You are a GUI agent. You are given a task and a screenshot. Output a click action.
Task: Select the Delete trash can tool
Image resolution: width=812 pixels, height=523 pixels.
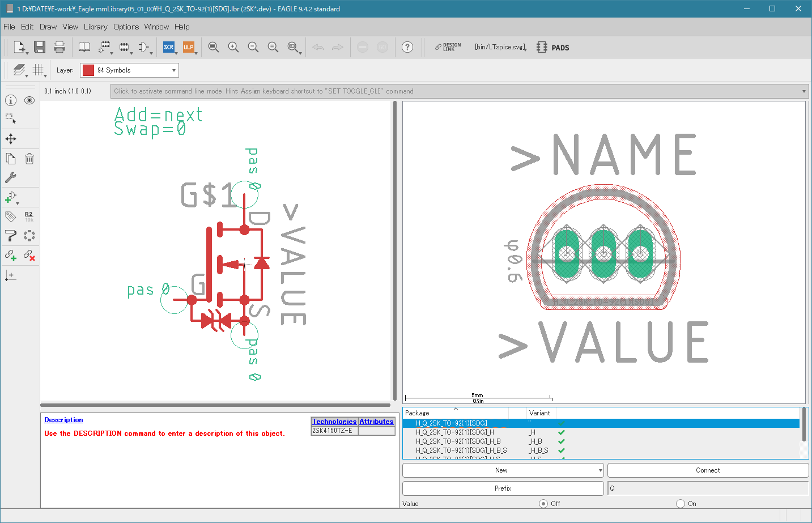coord(29,159)
